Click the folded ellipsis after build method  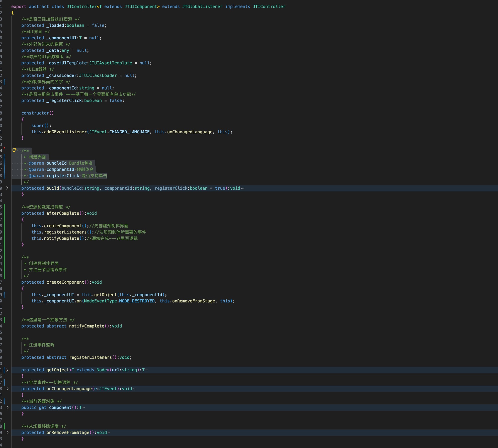pyautogui.click(x=242, y=188)
